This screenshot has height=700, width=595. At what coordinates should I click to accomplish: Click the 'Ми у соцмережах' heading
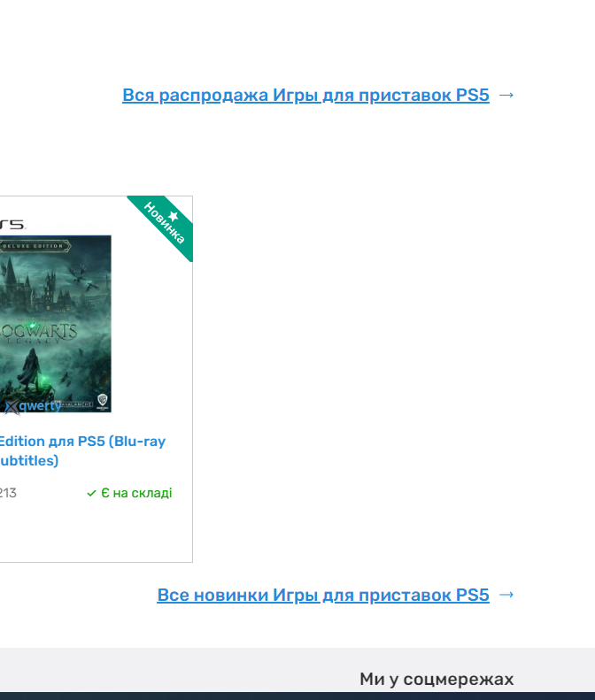coord(437,679)
